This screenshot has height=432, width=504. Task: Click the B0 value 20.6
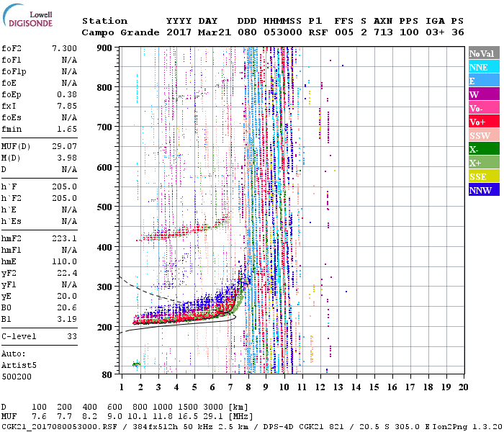click(67, 307)
